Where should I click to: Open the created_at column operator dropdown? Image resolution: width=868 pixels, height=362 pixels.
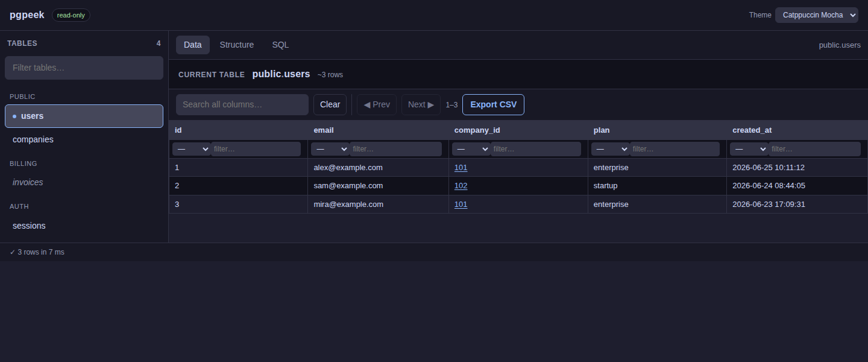(x=749, y=149)
